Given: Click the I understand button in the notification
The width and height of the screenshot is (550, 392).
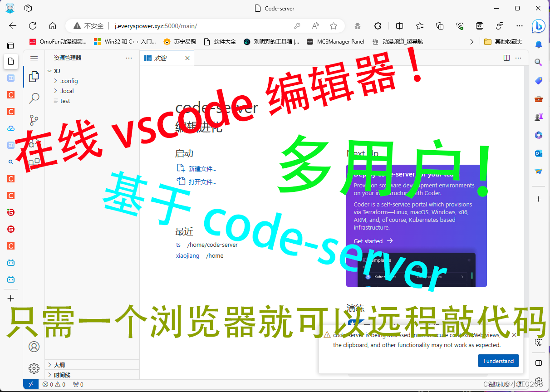Looking at the screenshot, I should point(498,361).
